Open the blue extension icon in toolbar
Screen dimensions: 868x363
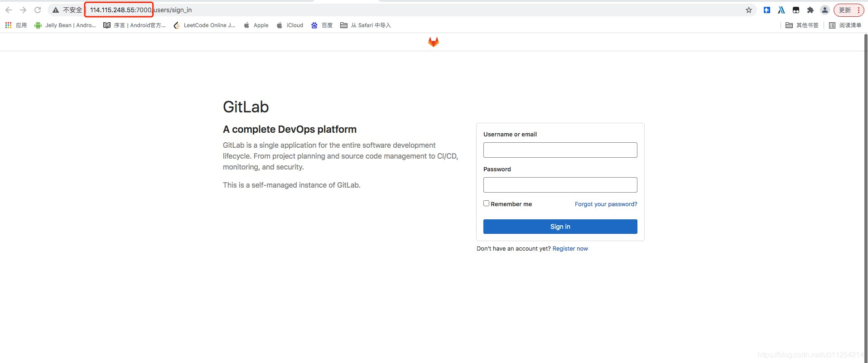pos(767,10)
